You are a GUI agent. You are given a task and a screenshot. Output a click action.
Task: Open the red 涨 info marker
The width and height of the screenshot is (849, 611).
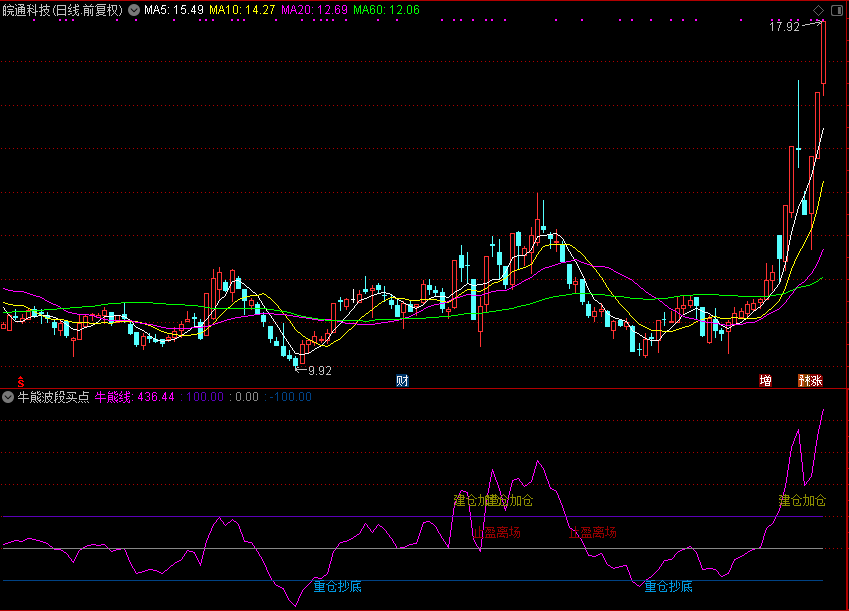(x=817, y=381)
